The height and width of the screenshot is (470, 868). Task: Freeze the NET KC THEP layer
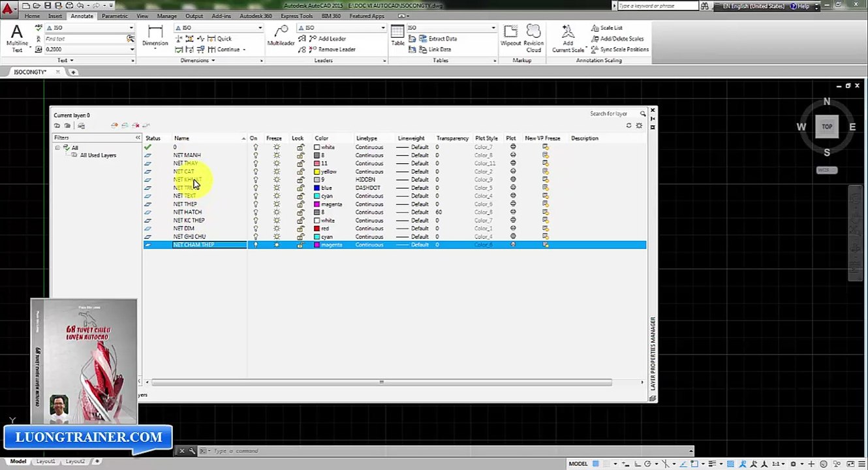[x=277, y=221]
